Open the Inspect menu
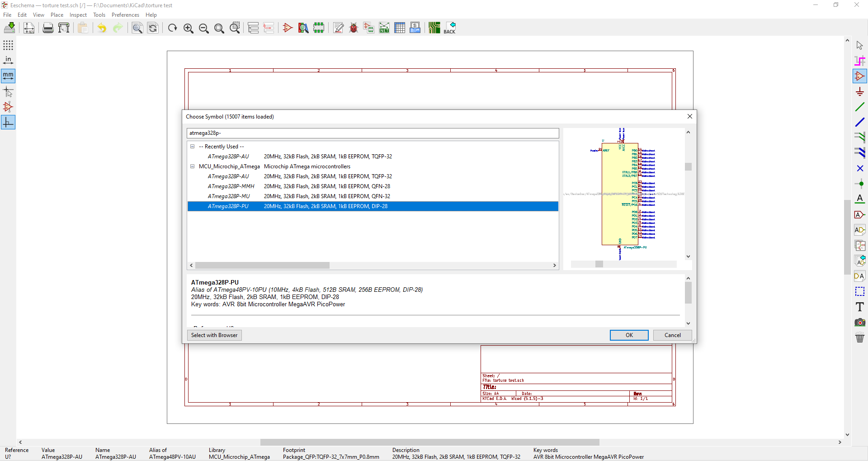The width and height of the screenshot is (868, 461). (x=78, y=15)
